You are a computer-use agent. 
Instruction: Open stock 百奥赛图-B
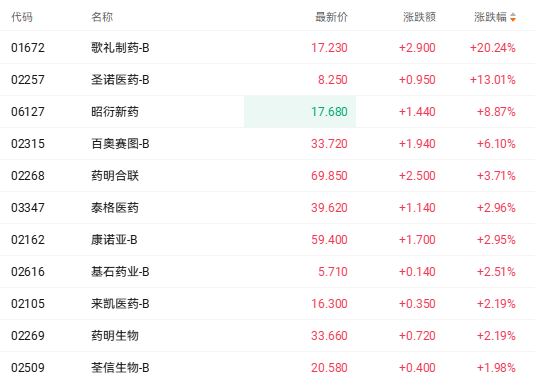[x=120, y=144]
